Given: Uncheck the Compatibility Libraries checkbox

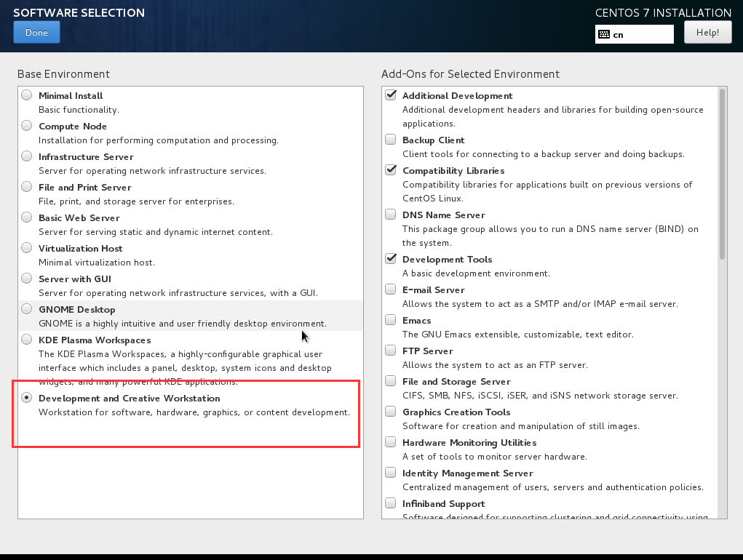Looking at the screenshot, I should coord(391,170).
